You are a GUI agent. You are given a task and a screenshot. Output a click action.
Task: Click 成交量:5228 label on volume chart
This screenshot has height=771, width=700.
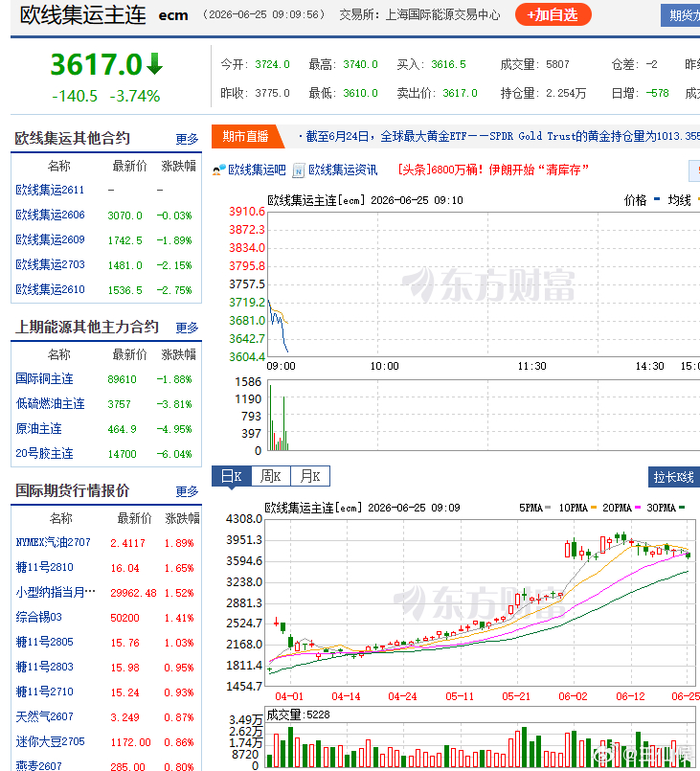click(x=298, y=714)
